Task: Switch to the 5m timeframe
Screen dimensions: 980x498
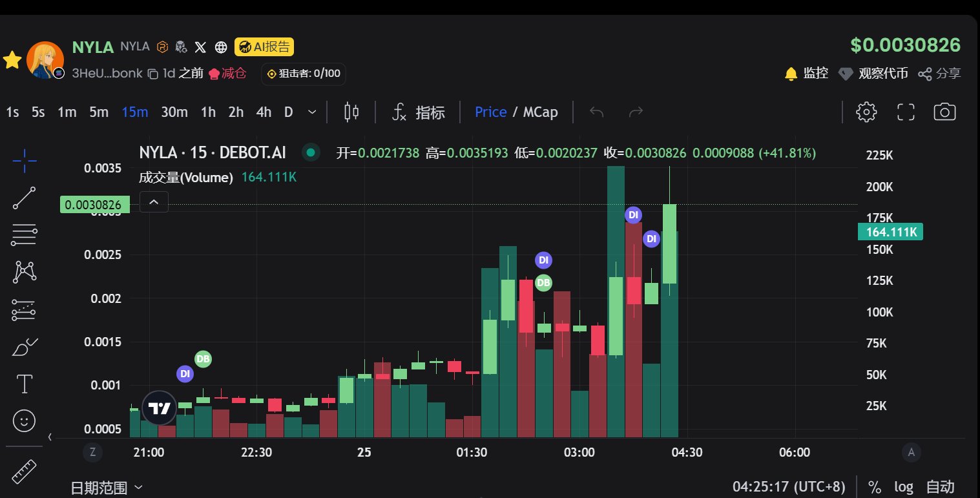Action: [98, 112]
